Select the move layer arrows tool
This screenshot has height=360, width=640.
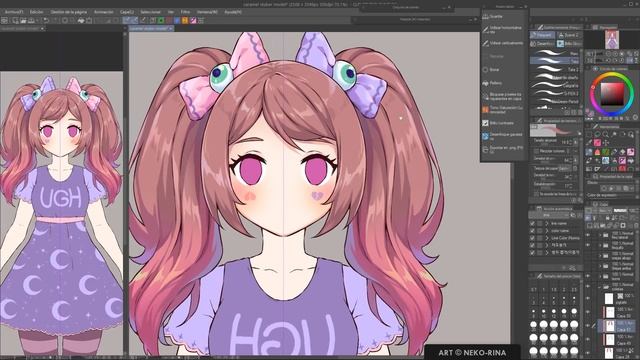pyautogui.click(x=605, y=143)
